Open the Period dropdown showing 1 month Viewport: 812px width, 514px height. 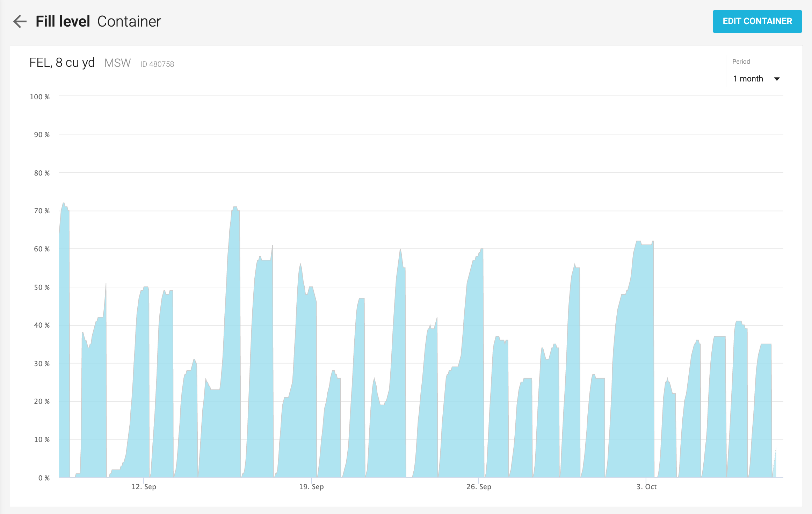[x=748, y=79]
